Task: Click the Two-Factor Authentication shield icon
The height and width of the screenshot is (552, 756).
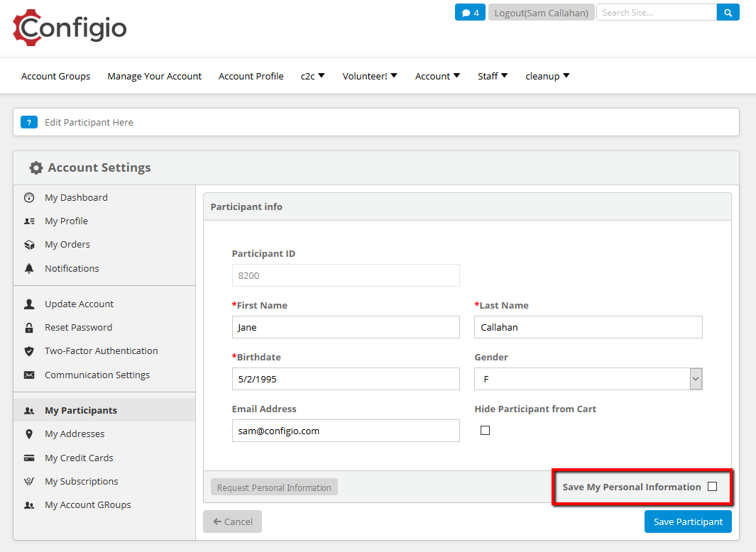Action: click(x=29, y=351)
